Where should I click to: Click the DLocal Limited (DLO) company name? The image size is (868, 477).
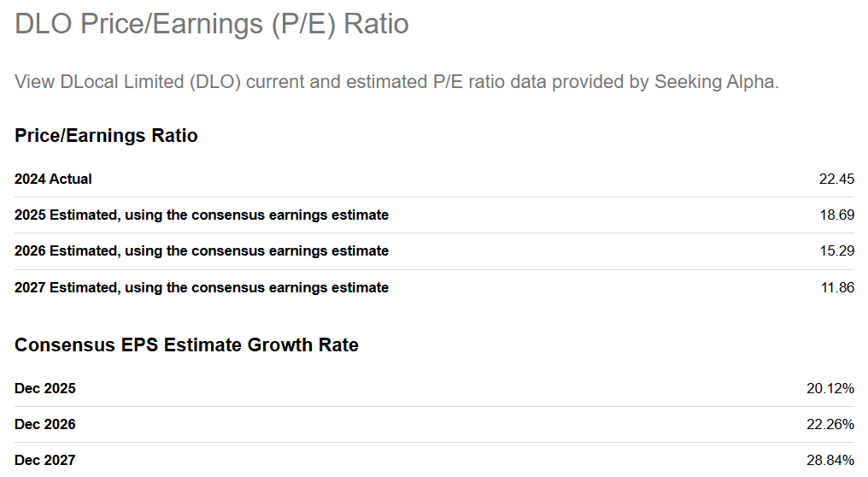pyautogui.click(x=151, y=82)
